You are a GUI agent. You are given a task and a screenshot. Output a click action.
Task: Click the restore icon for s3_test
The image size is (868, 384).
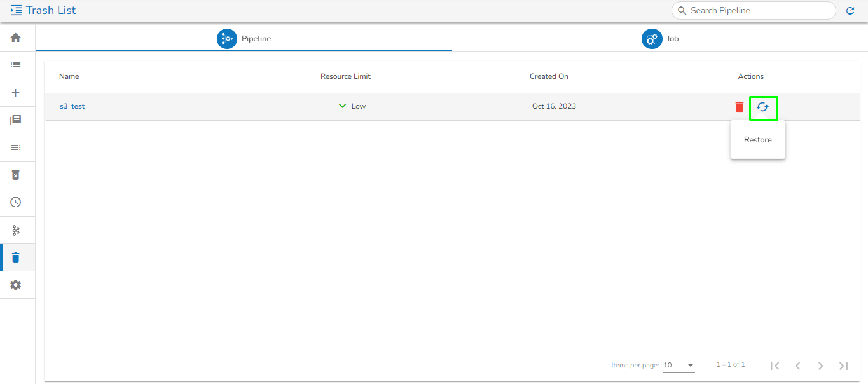coord(763,107)
